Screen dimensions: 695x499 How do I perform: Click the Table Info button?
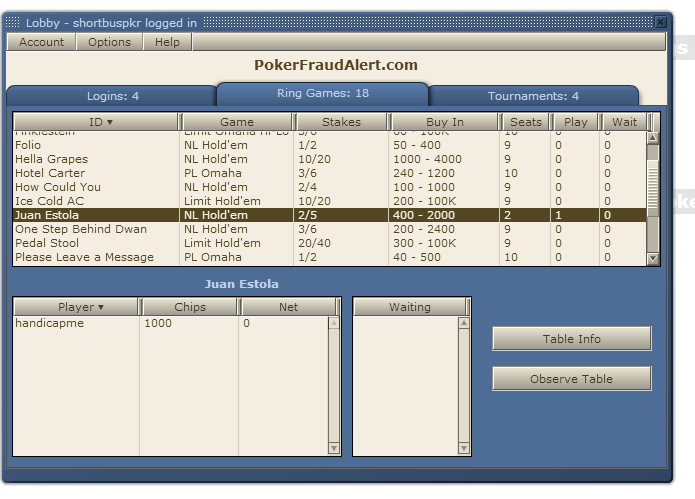pyautogui.click(x=571, y=339)
